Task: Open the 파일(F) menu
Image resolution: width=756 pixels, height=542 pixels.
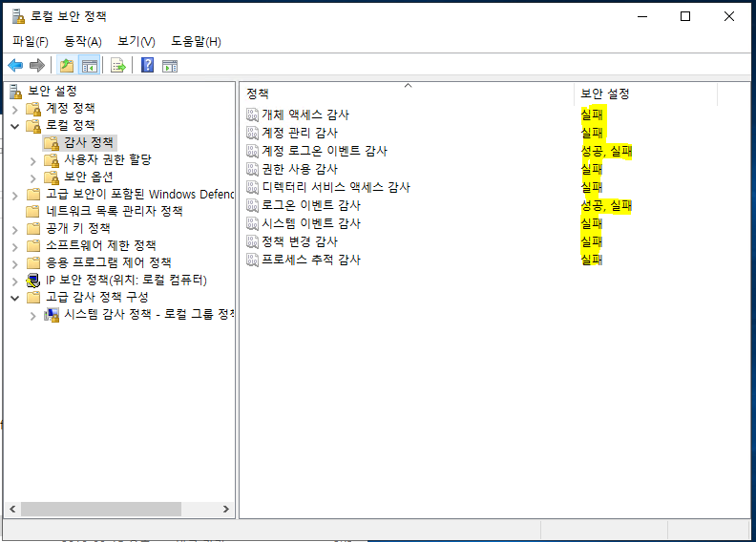Action: 31,41
